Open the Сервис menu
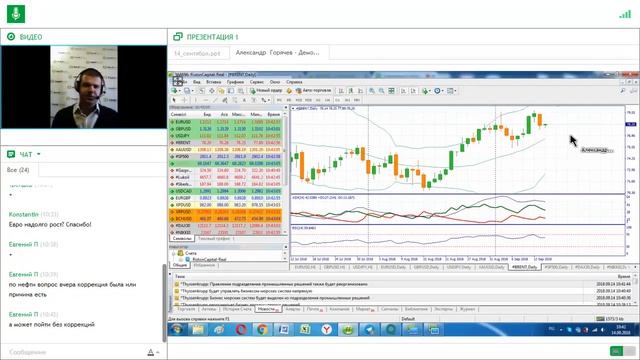 point(257,82)
